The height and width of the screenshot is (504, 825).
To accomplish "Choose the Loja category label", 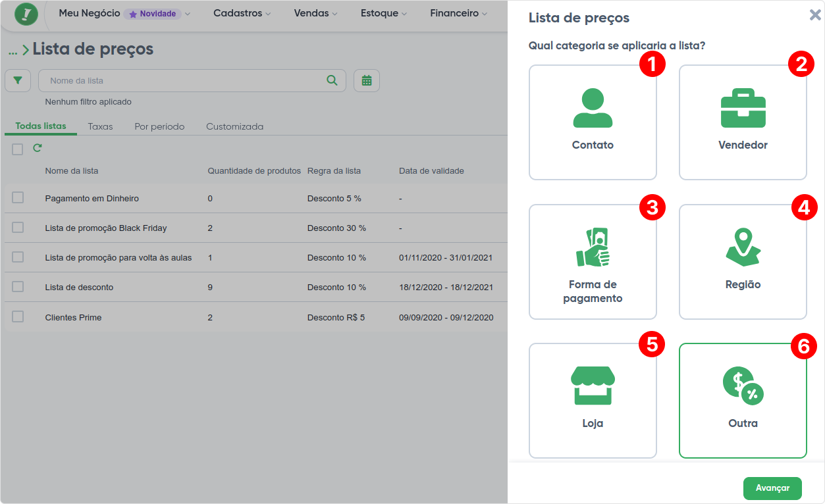I will pyautogui.click(x=593, y=424).
